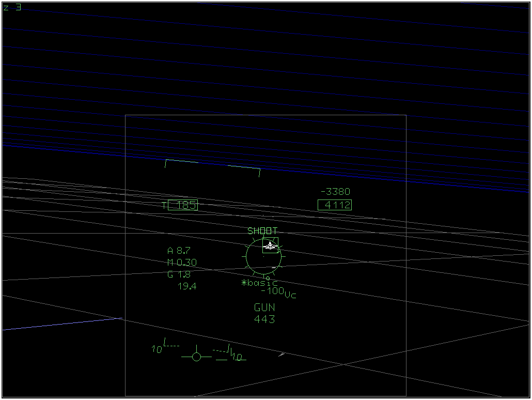Click the SHOOT cue above the reticle
532x400 pixels.
pos(262,231)
